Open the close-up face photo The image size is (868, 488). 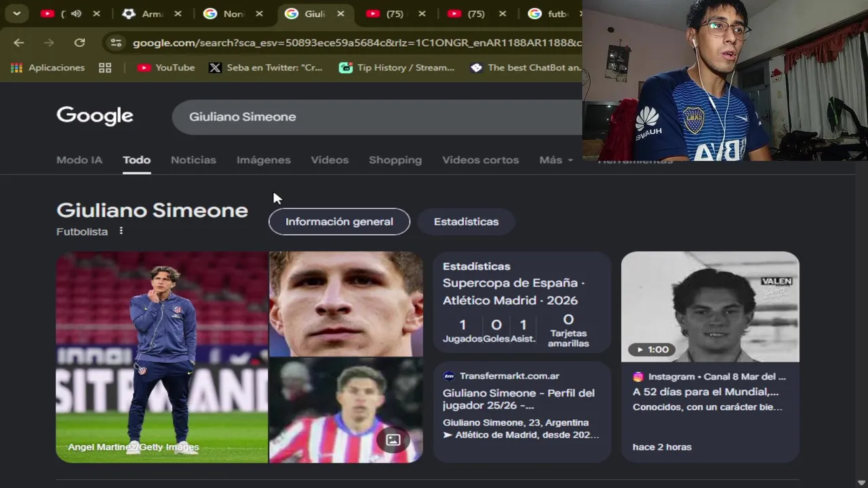[x=346, y=304]
